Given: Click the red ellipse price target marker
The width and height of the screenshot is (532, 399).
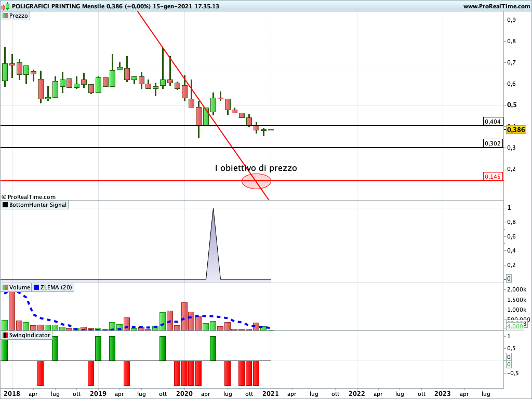Looking at the screenshot, I should pos(256,181).
